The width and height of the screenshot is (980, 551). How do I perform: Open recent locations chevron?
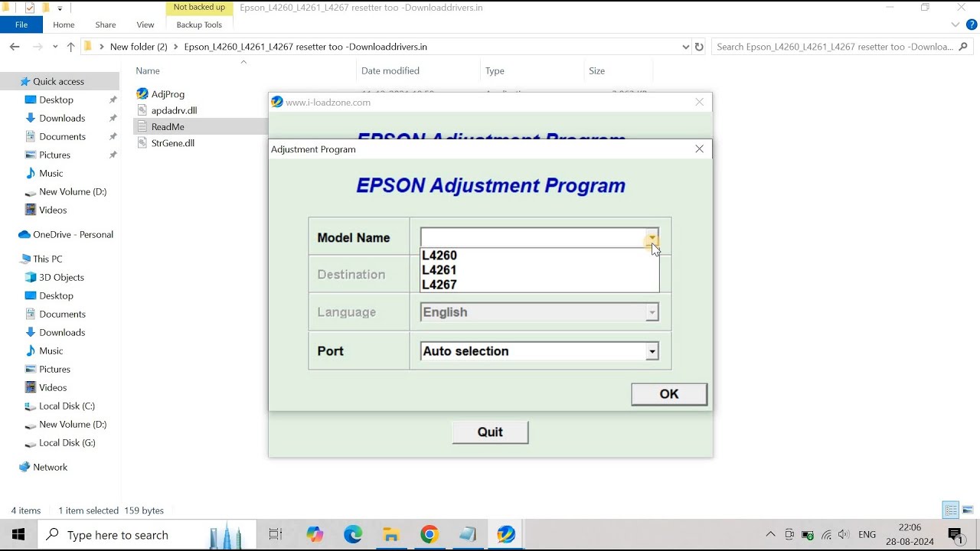pos(55,47)
